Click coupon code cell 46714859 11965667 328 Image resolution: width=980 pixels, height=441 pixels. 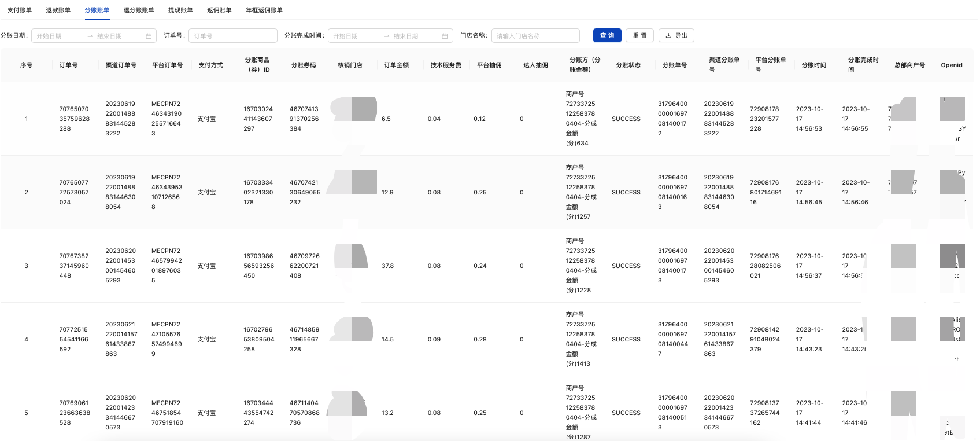pyautogui.click(x=304, y=339)
